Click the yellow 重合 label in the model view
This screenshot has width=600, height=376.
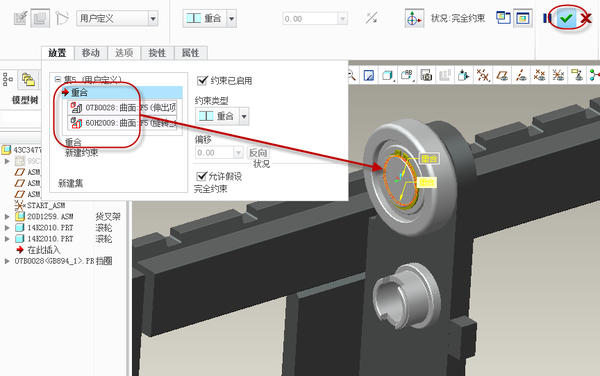[x=427, y=182]
